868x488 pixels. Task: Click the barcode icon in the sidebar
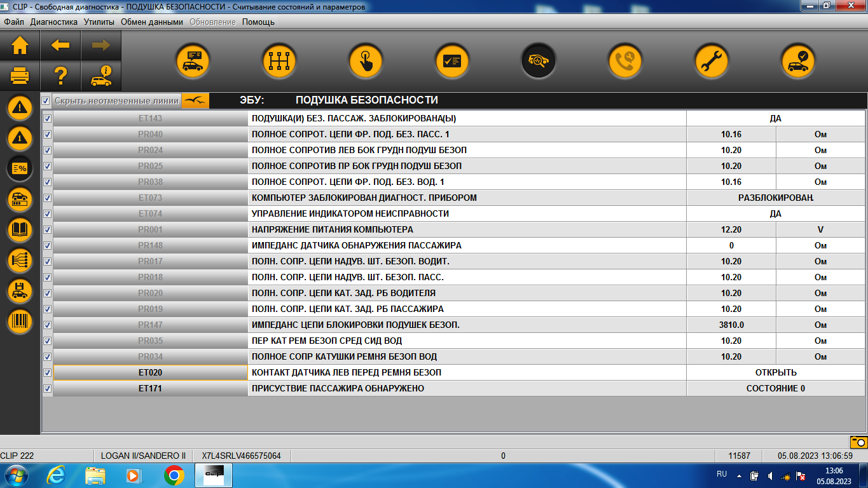pyautogui.click(x=20, y=320)
